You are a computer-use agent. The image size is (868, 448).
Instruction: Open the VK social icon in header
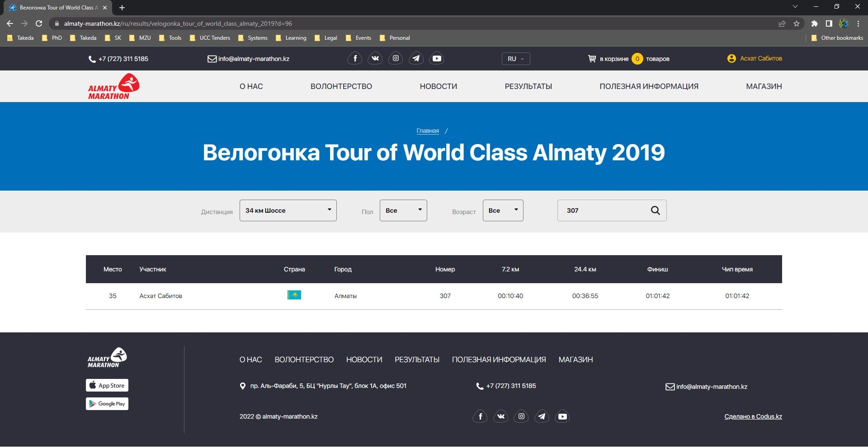tap(375, 59)
